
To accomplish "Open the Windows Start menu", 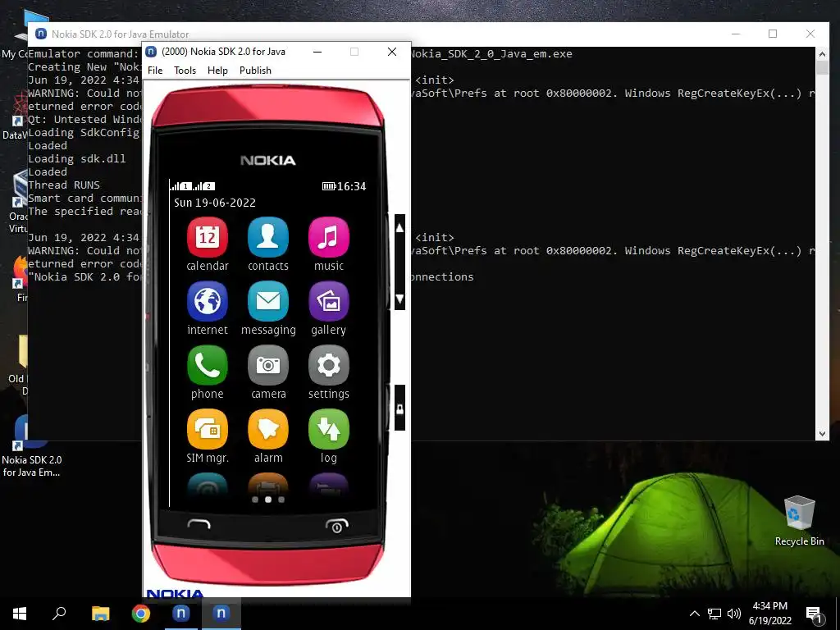I will pyautogui.click(x=20, y=614).
